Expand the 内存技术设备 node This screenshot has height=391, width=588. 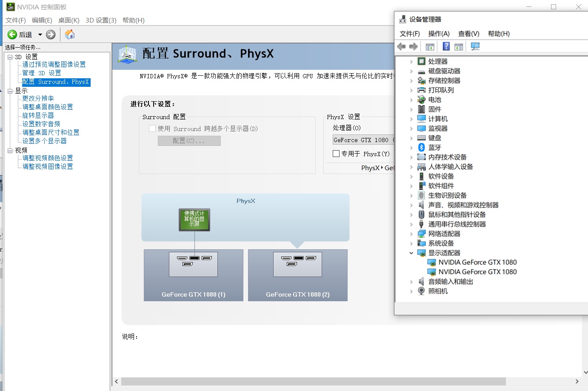point(411,157)
